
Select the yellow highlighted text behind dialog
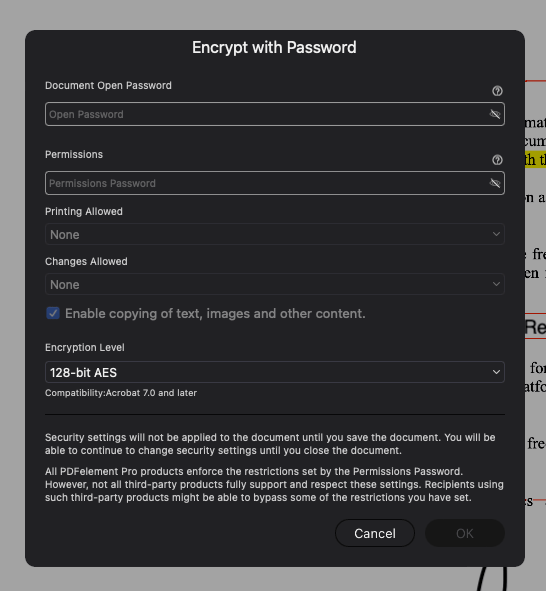coord(535,160)
